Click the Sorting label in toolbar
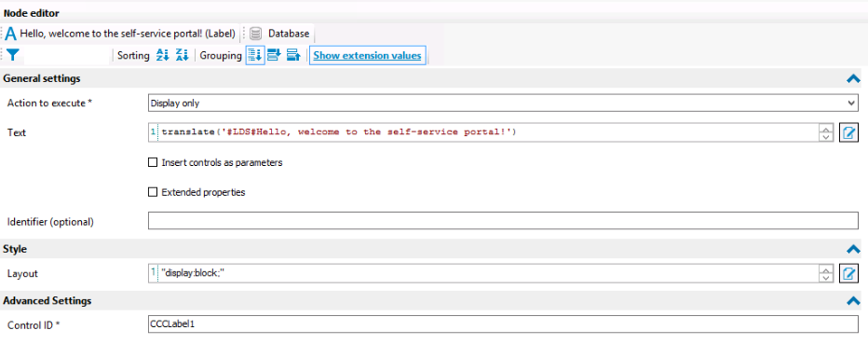The width and height of the screenshot is (868, 344). tap(133, 55)
